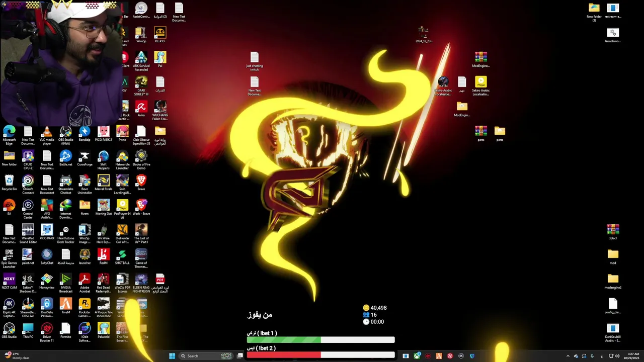
Task: Launch paint.net from the desktop
Action: pos(28,257)
